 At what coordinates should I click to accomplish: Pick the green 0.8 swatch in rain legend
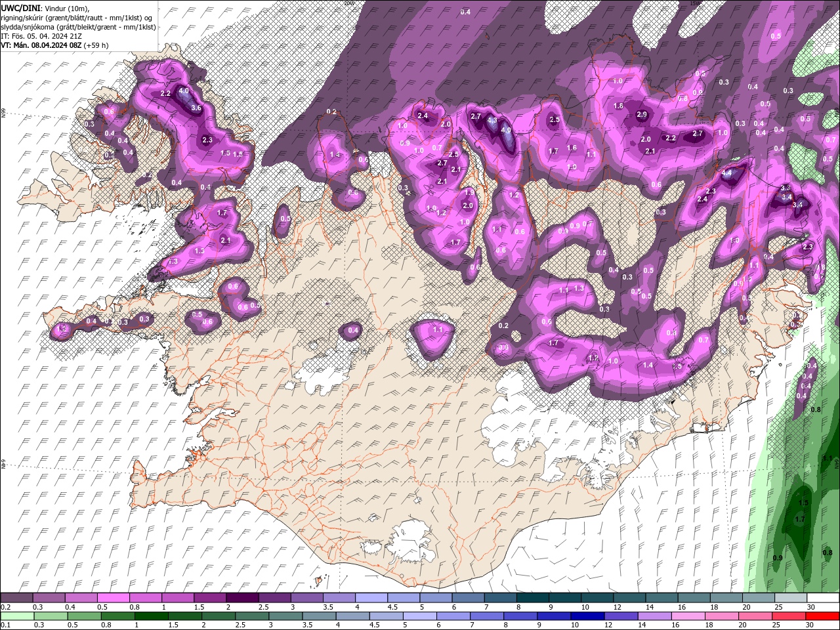tap(118, 616)
